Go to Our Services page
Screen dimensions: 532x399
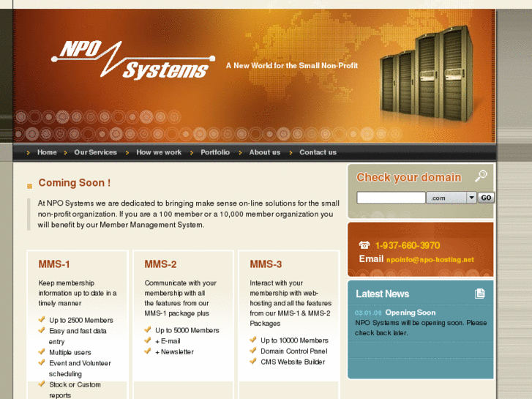95,152
